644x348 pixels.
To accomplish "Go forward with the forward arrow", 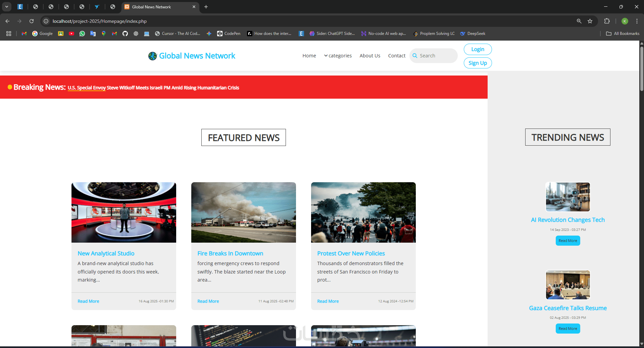I will click(19, 21).
